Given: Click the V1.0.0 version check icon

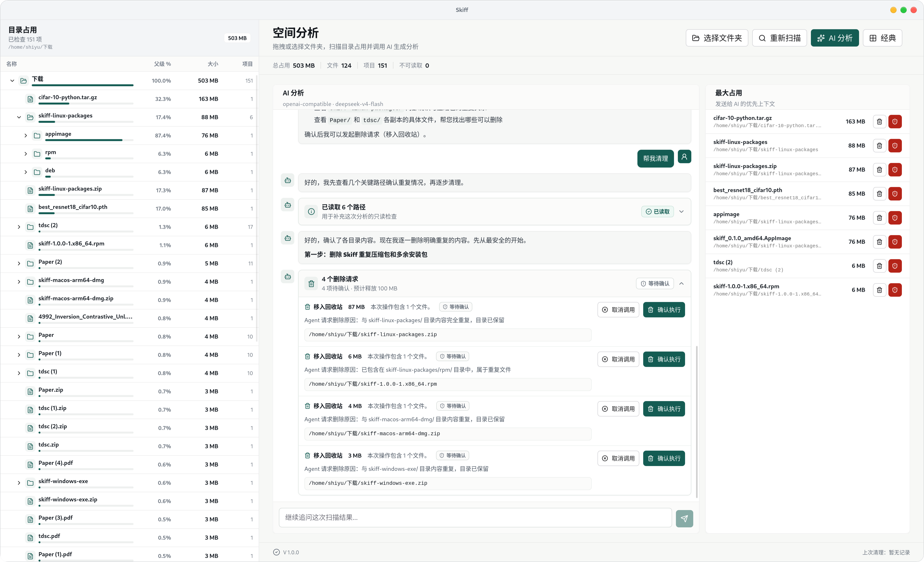Looking at the screenshot, I should pyautogui.click(x=276, y=552).
